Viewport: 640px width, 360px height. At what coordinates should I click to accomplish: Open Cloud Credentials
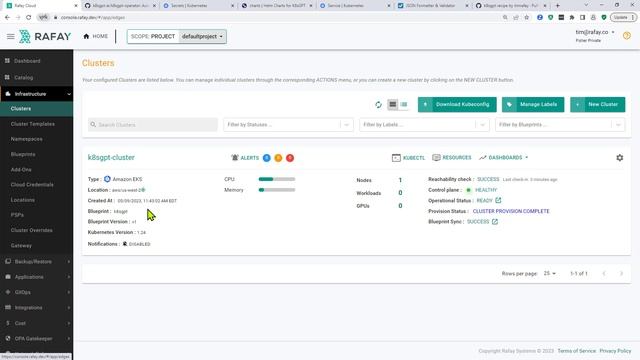click(x=32, y=184)
